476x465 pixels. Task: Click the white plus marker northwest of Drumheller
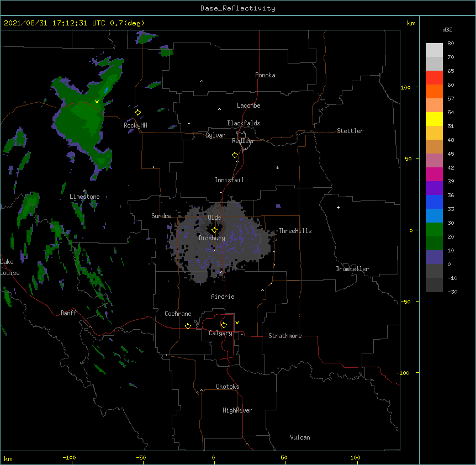coord(338,207)
